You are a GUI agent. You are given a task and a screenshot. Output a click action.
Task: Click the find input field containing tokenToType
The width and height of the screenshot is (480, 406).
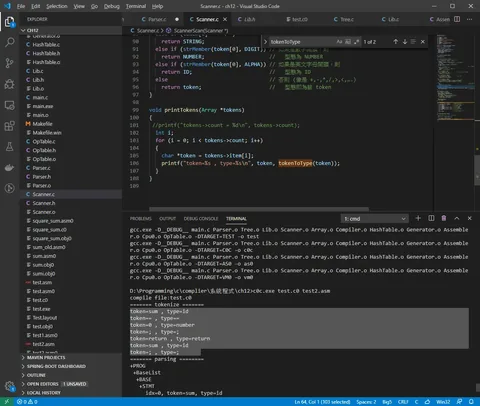click(302, 42)
